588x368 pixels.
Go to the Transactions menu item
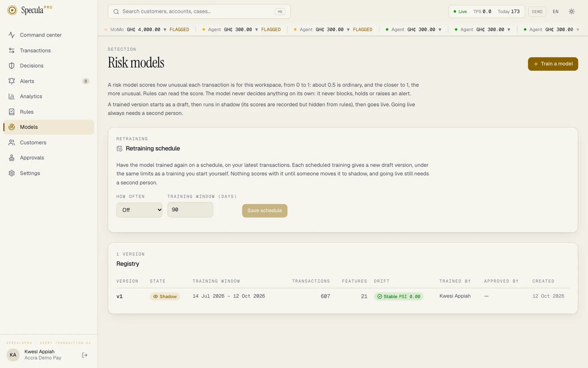click(49, 50)
